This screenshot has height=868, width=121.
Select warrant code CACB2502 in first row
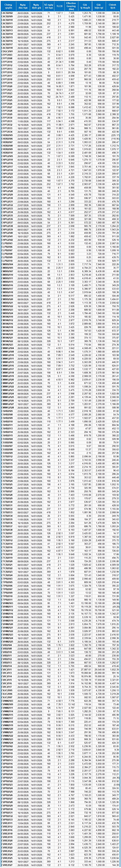point(7,13)
